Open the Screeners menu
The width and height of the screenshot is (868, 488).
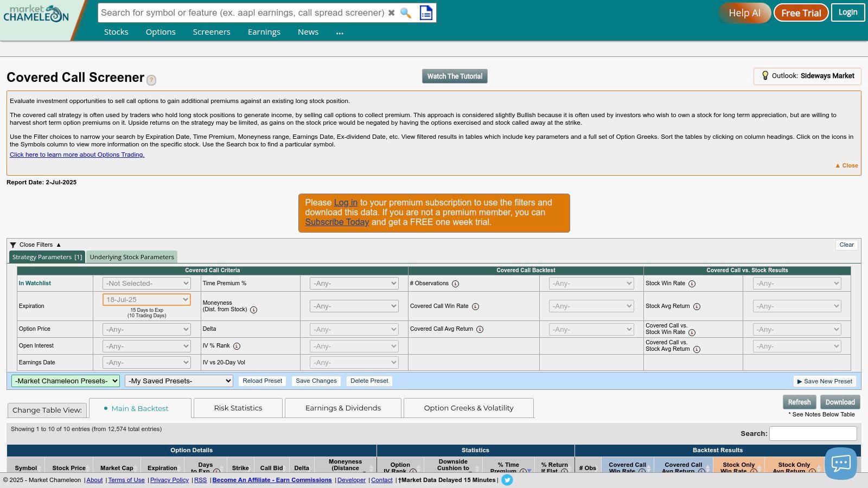click(x=212, y=32)
